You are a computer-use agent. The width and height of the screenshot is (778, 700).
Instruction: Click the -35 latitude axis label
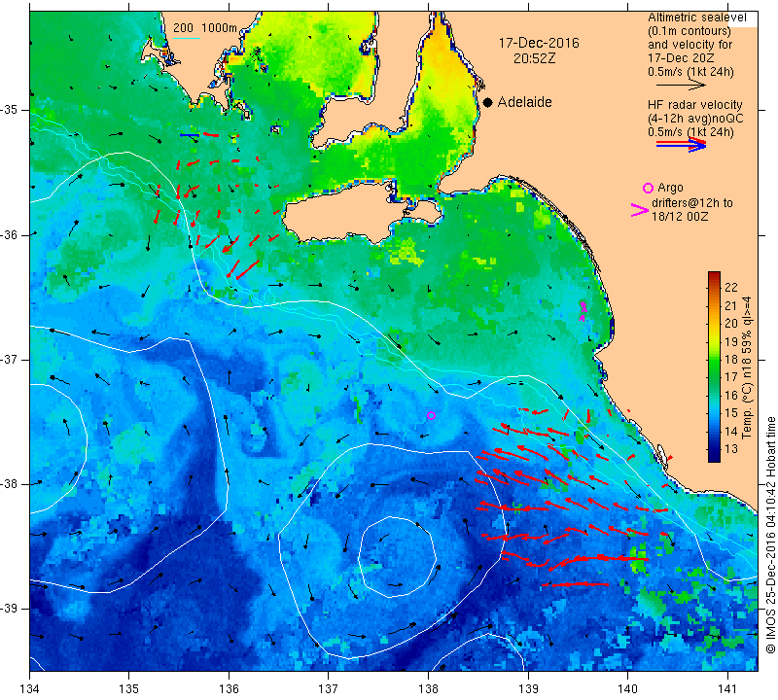9,110
